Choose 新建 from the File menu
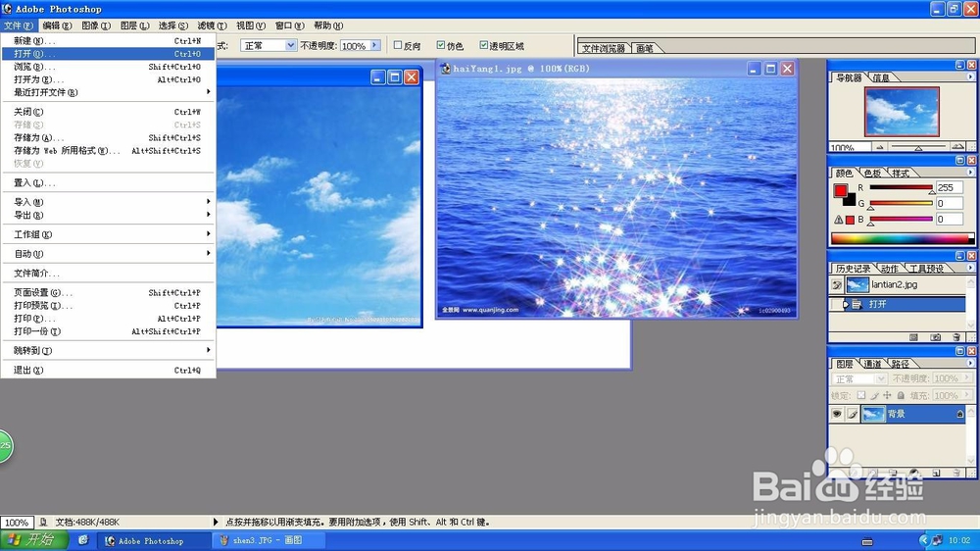980x551 pixels. click(108, 40)
